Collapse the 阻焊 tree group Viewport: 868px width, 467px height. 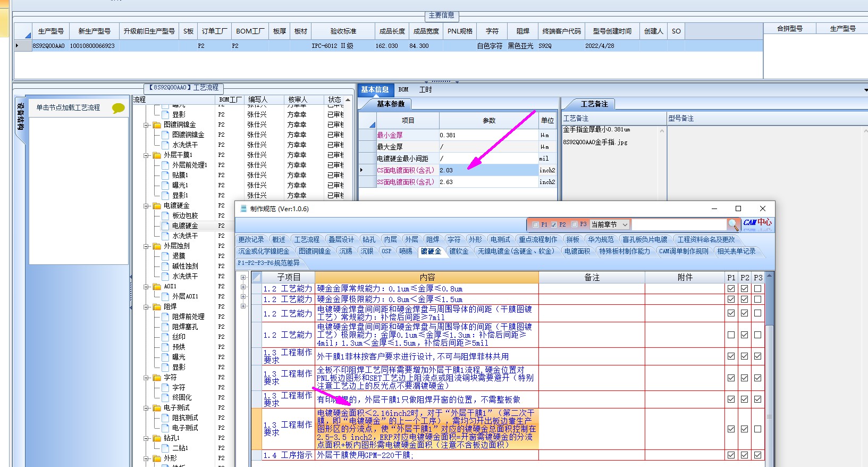[146, 307]
